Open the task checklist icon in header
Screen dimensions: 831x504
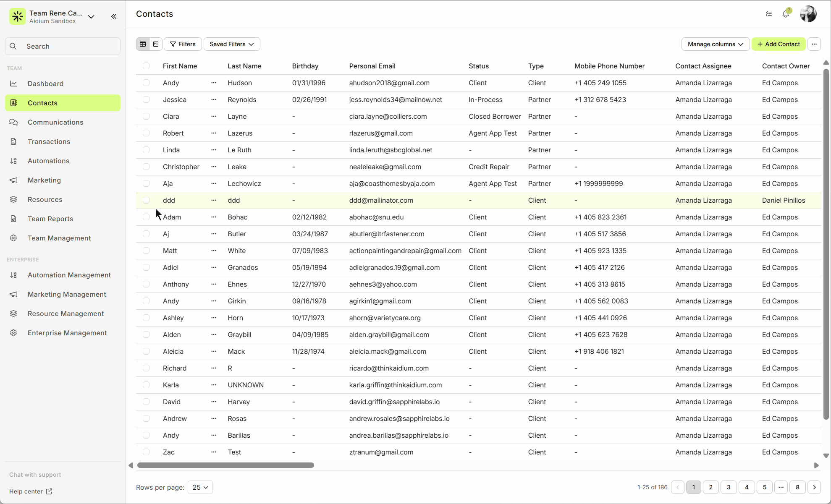[x=769, y=14]
